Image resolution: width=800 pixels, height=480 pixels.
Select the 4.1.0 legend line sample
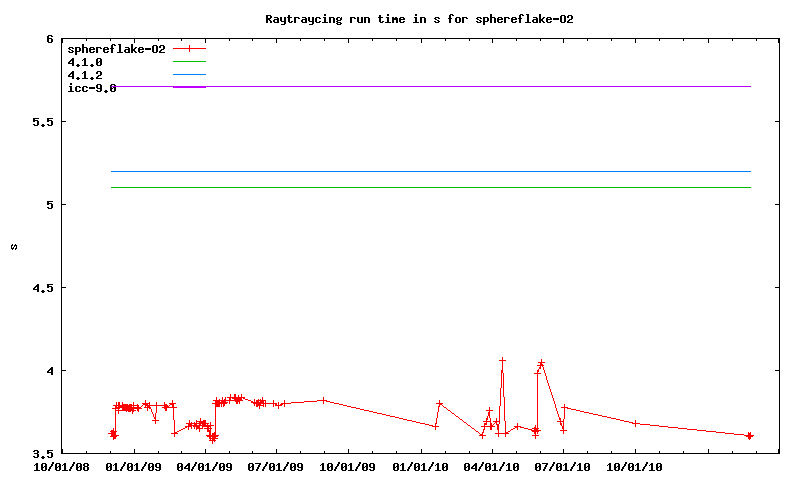pos(189,62)
